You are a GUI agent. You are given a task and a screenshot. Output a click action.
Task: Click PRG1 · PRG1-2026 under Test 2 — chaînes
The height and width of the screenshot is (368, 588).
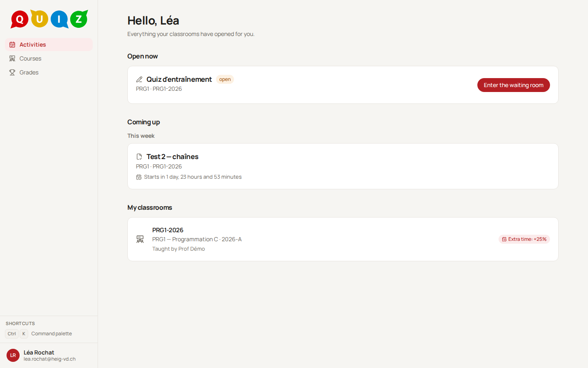pyautogui.click(x=159, y=166)
